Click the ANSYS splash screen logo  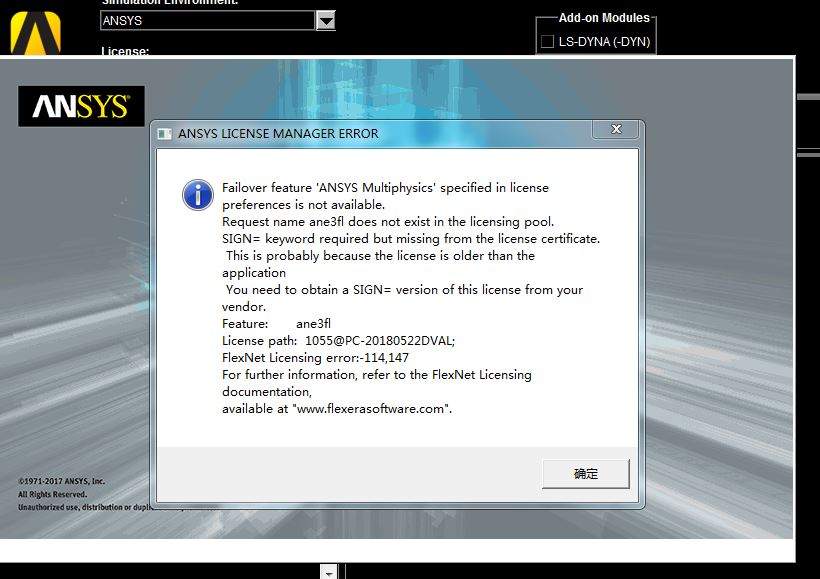(81, 106)
